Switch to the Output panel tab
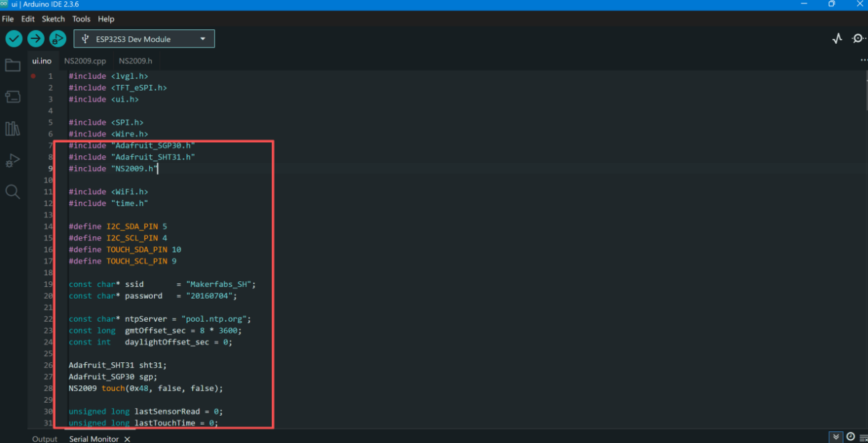 click(x=45, y=439)
